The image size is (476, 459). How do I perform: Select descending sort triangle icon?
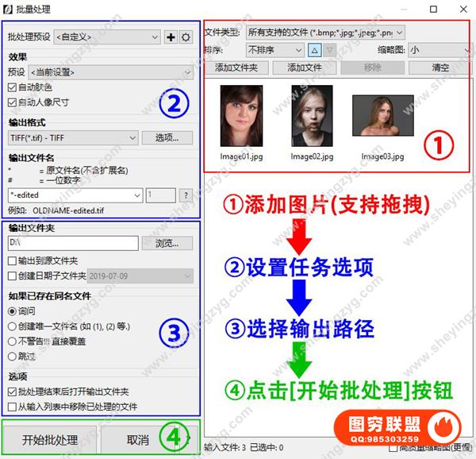point(329,49)
